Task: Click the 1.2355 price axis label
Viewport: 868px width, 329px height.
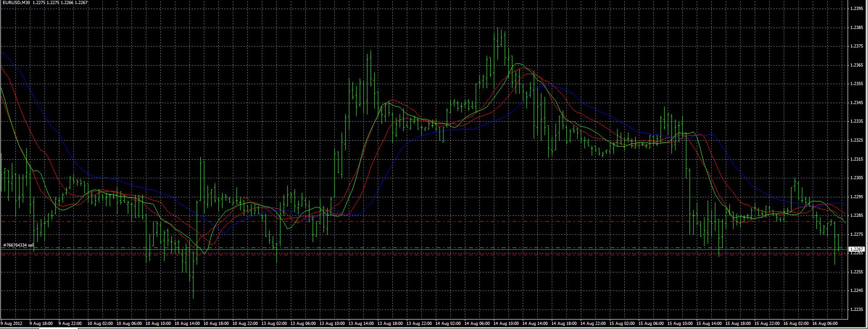Action: (x=857, y=84)
